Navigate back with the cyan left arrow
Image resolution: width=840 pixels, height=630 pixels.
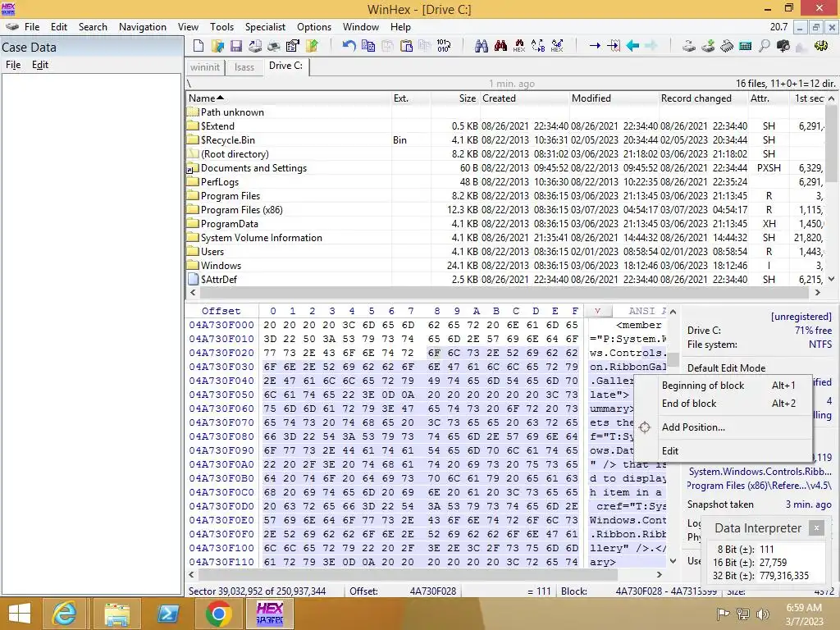pyautogui.click(x=632, y=46)
